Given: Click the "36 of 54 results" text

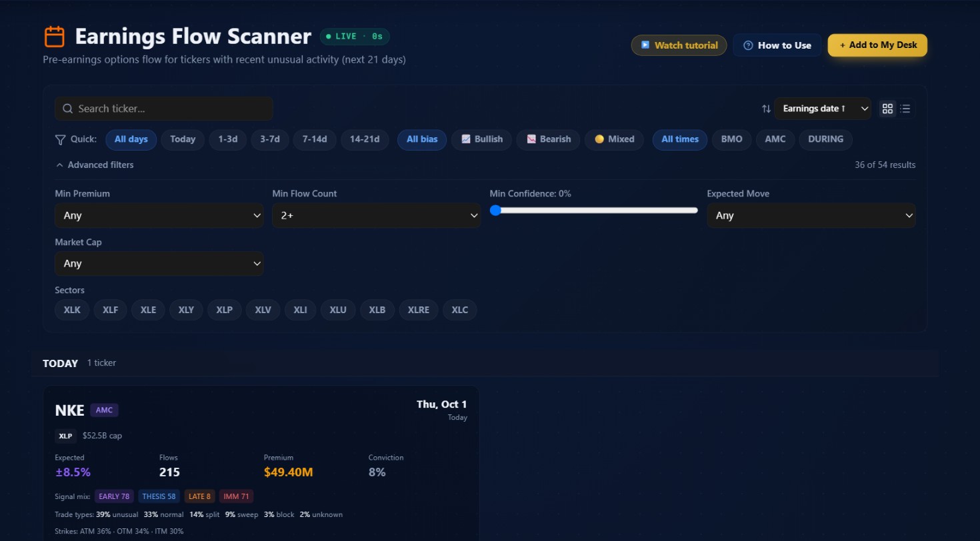Looking at the screenshot, I should pyautogui.click(x=885, y=165).
